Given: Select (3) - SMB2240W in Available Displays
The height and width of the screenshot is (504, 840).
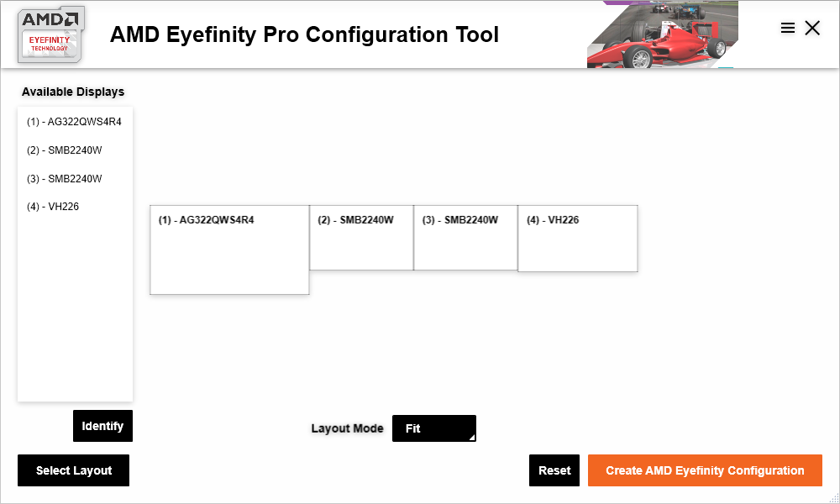Looking at the screenshot, I should [65, 178].
